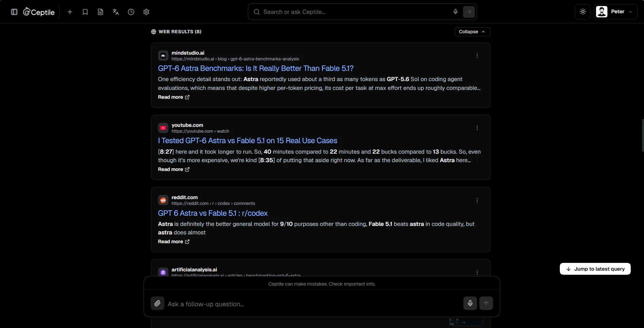Collapse the web results section
Screen dimensions: 644x328
472,32
